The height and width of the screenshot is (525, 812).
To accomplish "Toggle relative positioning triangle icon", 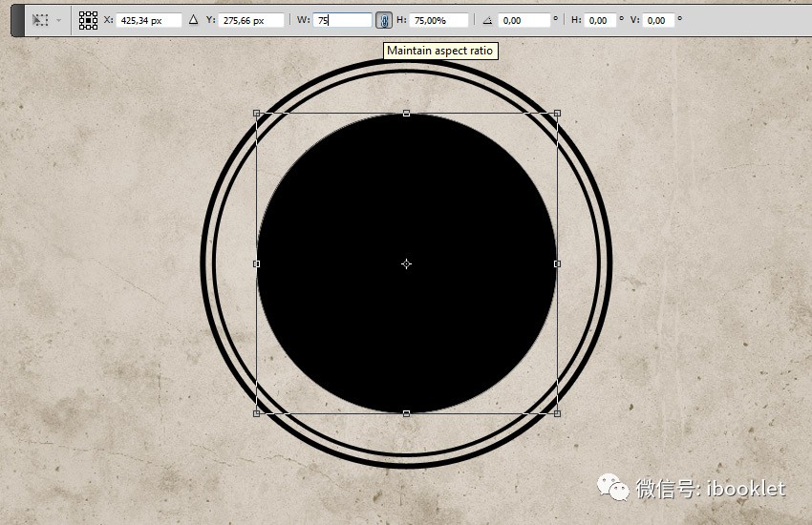I will (193, 20).
